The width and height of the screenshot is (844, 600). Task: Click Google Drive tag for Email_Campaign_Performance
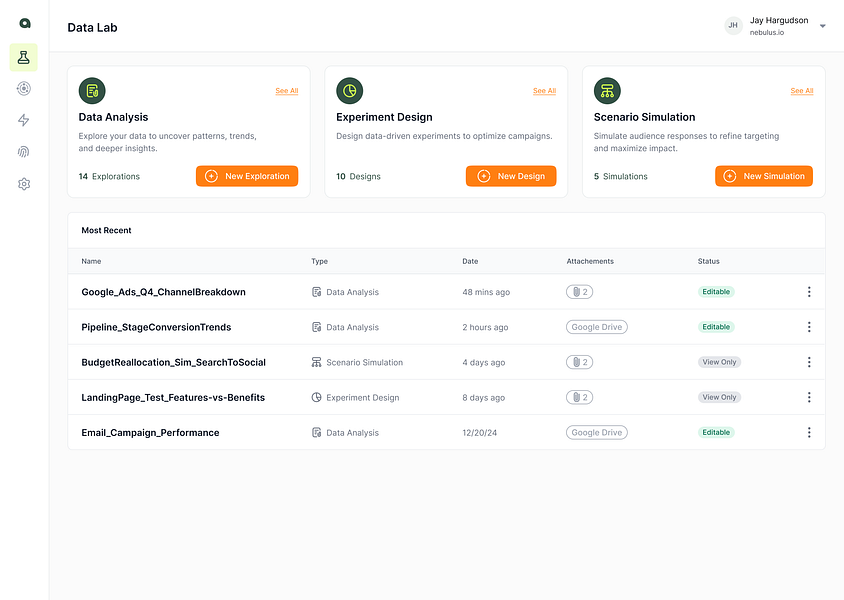click(x=597, y=433)
